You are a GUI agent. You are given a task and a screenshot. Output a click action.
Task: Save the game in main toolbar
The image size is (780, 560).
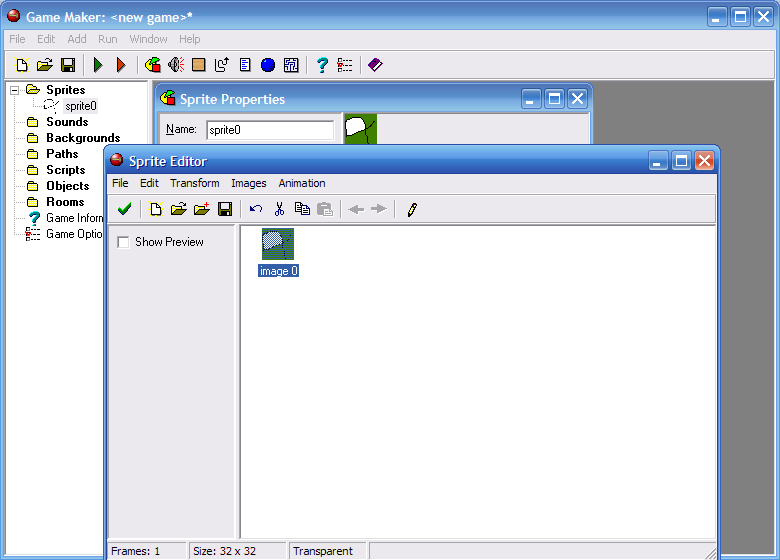(68, 65)
